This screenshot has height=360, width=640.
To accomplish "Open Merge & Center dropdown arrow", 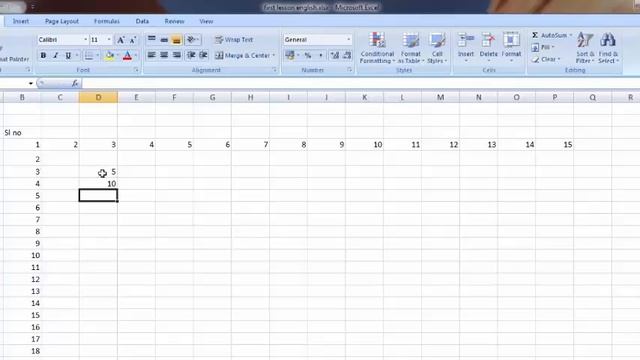I will point(273,55).
